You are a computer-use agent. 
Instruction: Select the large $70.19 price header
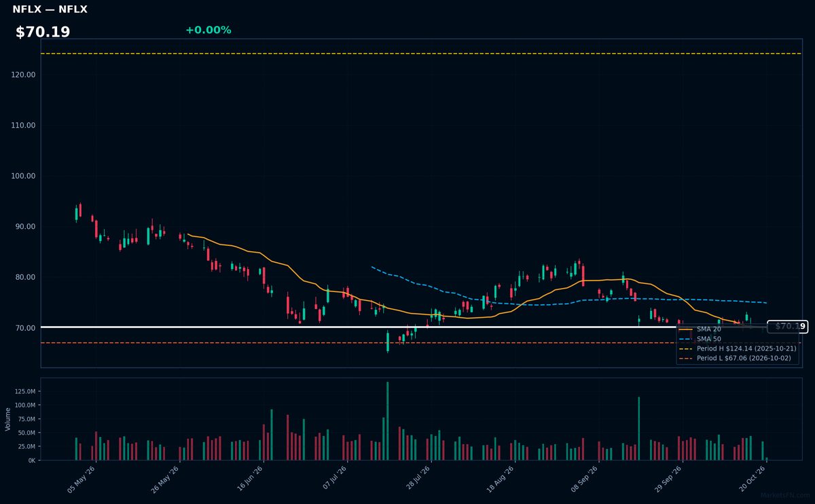click(43, 32)
